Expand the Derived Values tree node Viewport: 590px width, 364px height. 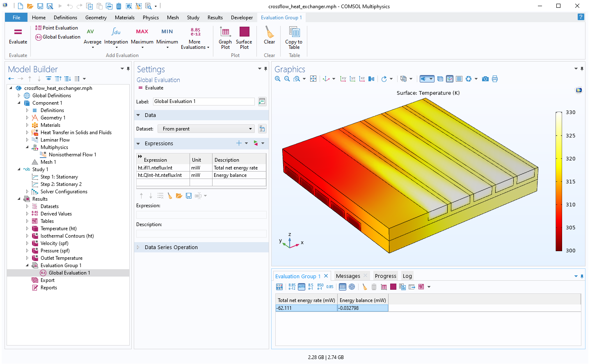(x=27, y=214)
